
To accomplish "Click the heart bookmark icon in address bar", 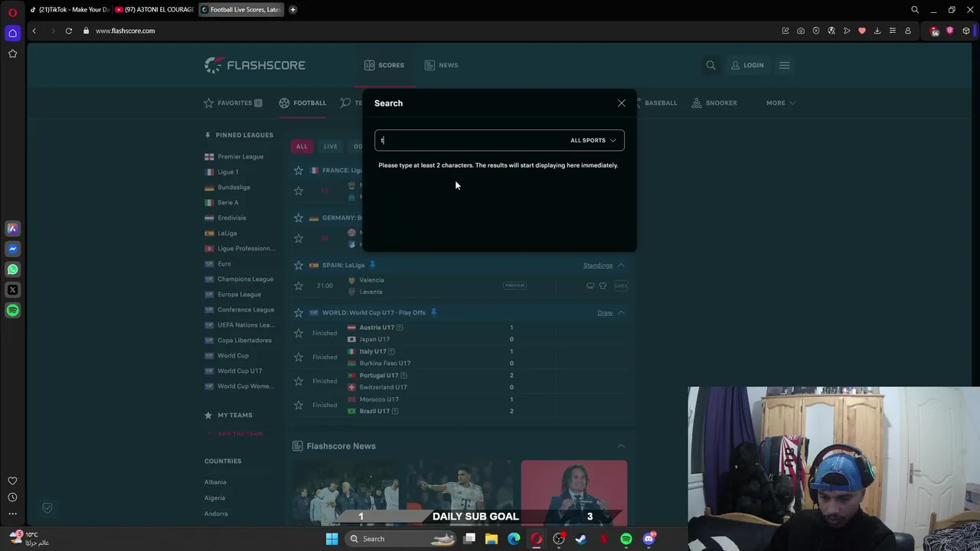I will [x=862, y=31].
